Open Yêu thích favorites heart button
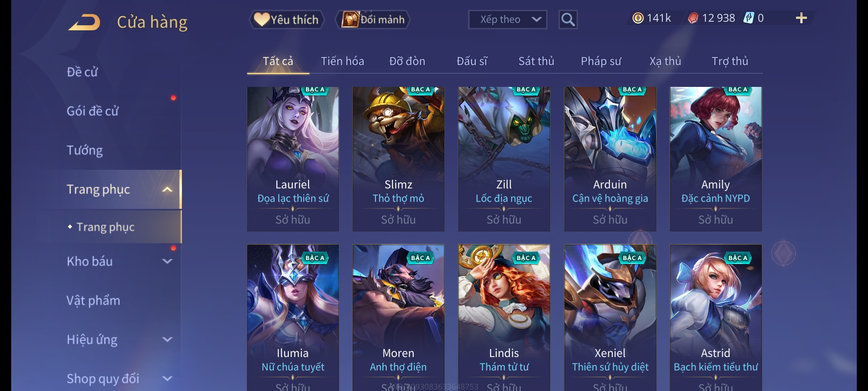The image size is (868, 391). pyautogui.click(x=286, y=20)
